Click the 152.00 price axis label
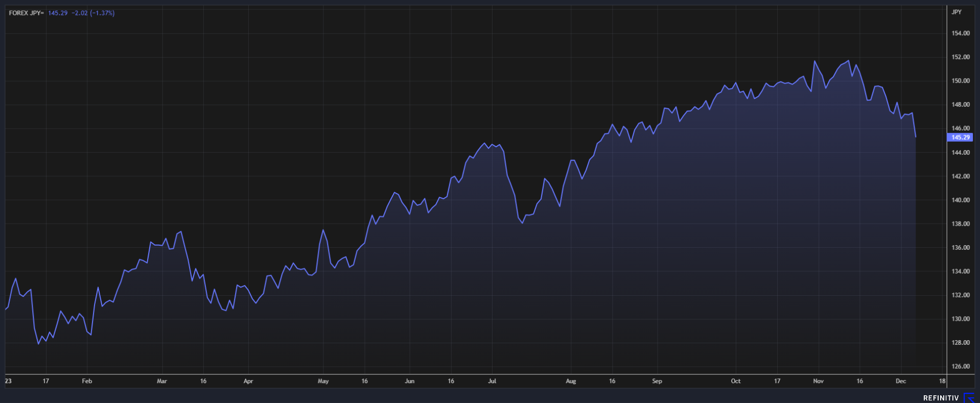 961,57
